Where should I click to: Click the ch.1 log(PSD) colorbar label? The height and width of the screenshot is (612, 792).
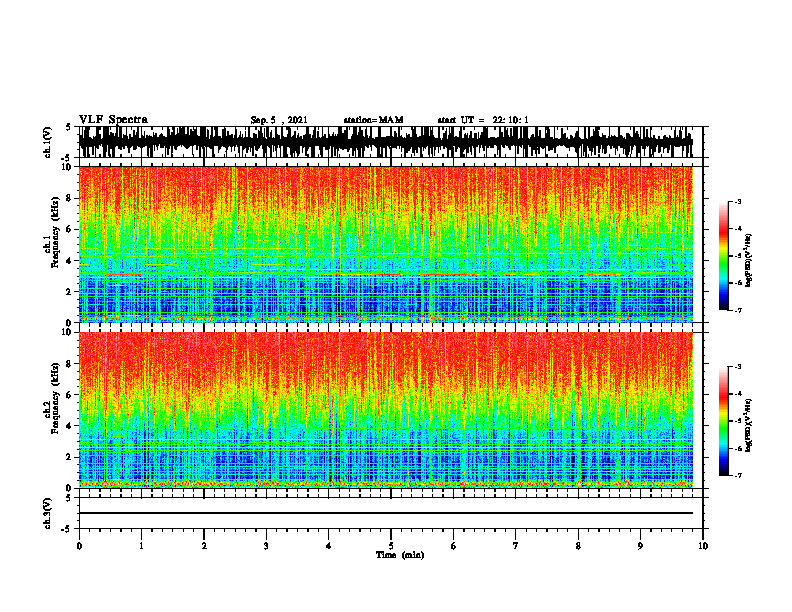748,261
